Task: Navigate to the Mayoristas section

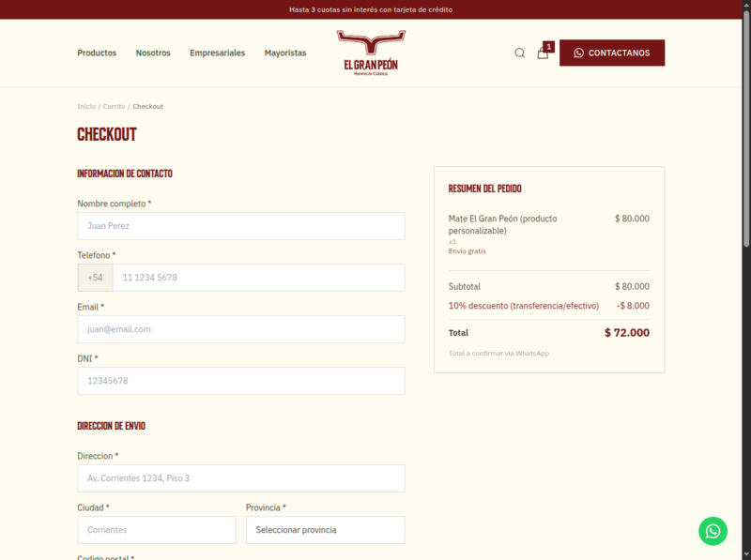Action: pos(285,53)
